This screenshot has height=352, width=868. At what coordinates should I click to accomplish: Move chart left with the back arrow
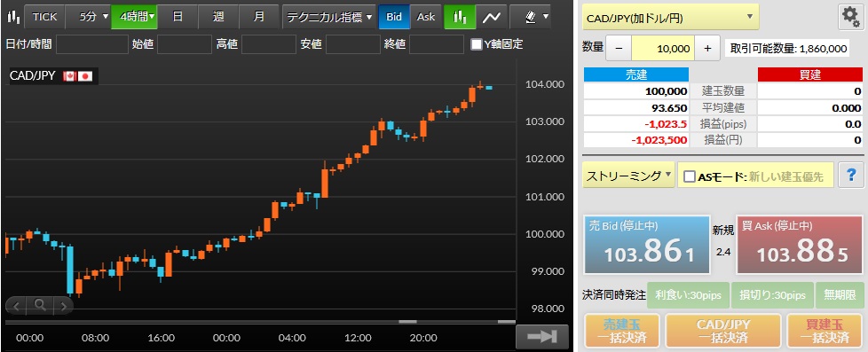(17, 304)
